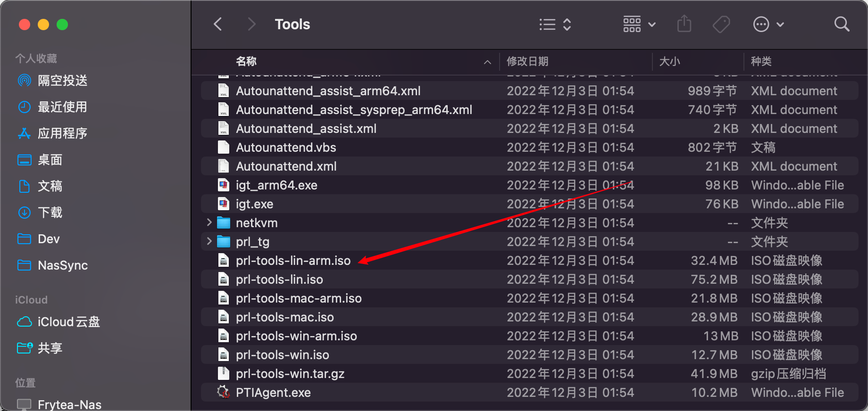Select prl-tools-lin-arm.iso file
This screenshot has height=411, width=868.
[293, 261]
